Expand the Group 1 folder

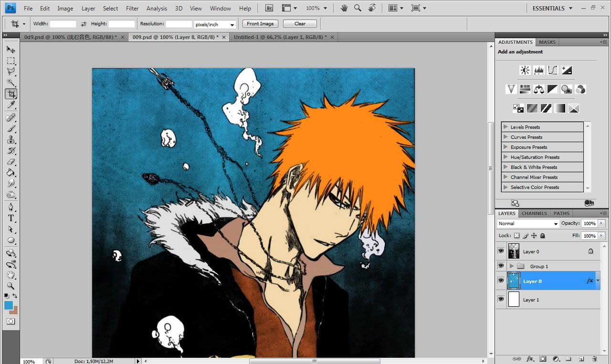pos(512,266)
